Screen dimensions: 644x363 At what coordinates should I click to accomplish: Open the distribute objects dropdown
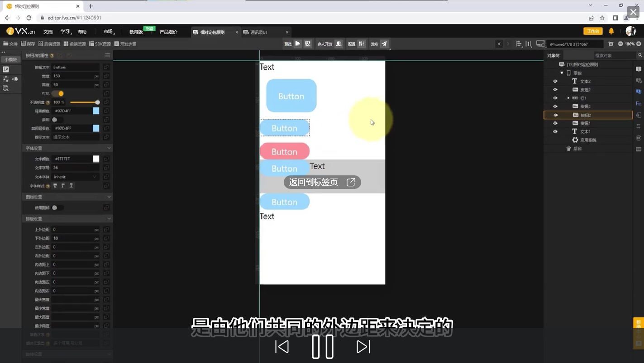point(529,44)
